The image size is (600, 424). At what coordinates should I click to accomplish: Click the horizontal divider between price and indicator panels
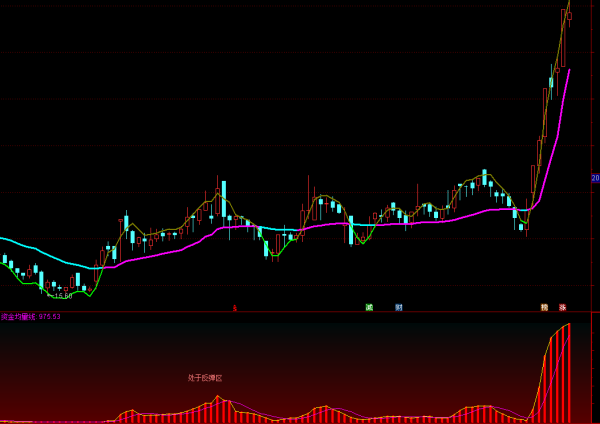coord(300,312)
